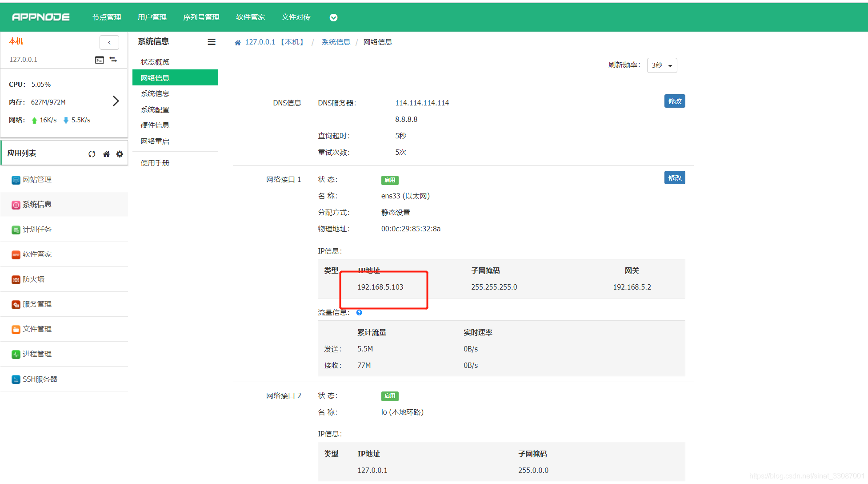Click gateway value 192.168.5.2
Image resolution: width=868 pixels, height=484 pixels.
pyautogui.click(x=632, y=287)
